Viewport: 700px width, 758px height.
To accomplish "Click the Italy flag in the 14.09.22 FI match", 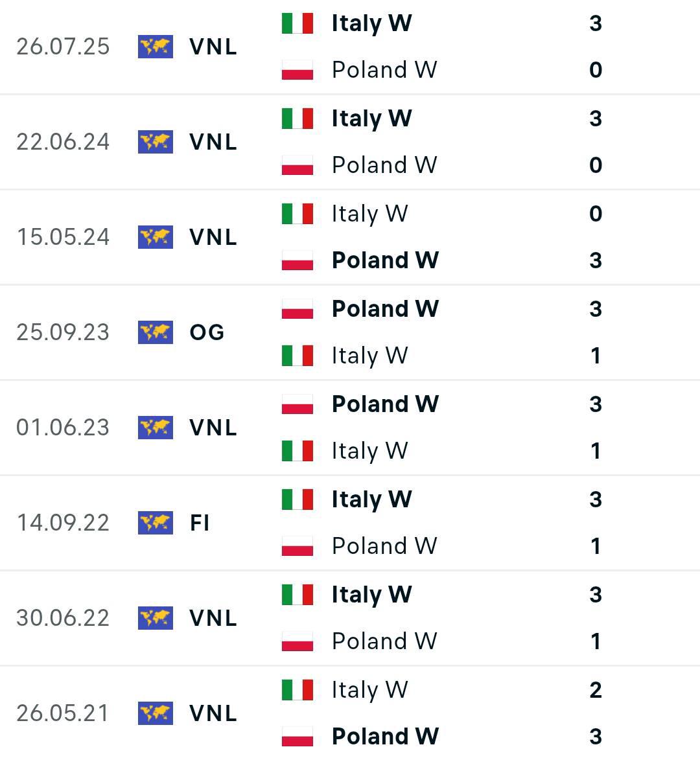I will tap(297, 500).
